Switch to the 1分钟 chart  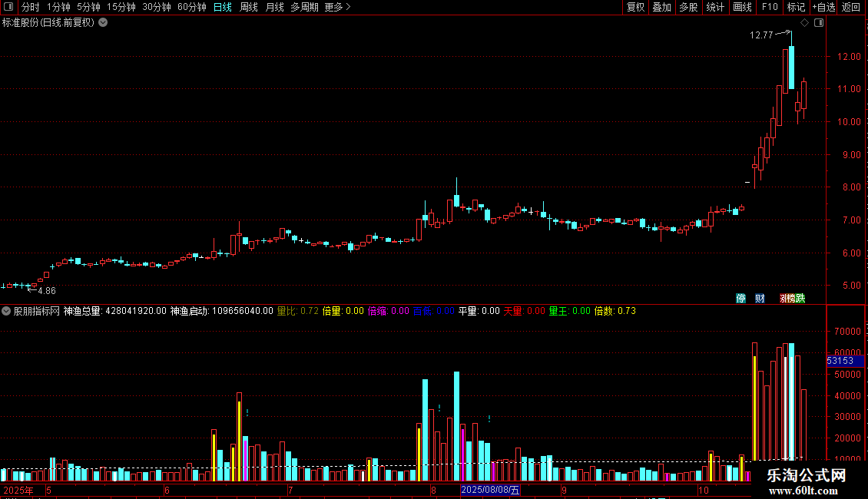pyautogui.click(x=58, y=7)
